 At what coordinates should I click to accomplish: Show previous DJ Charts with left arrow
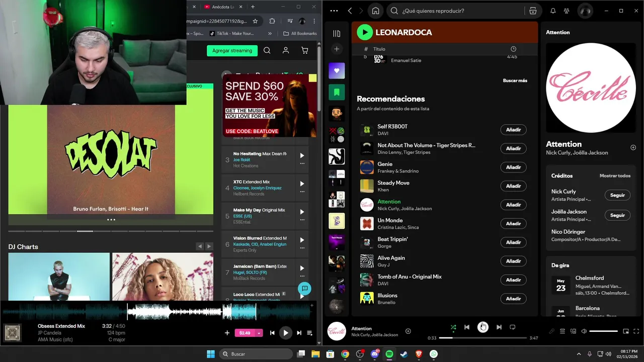[x=200, y=246]
